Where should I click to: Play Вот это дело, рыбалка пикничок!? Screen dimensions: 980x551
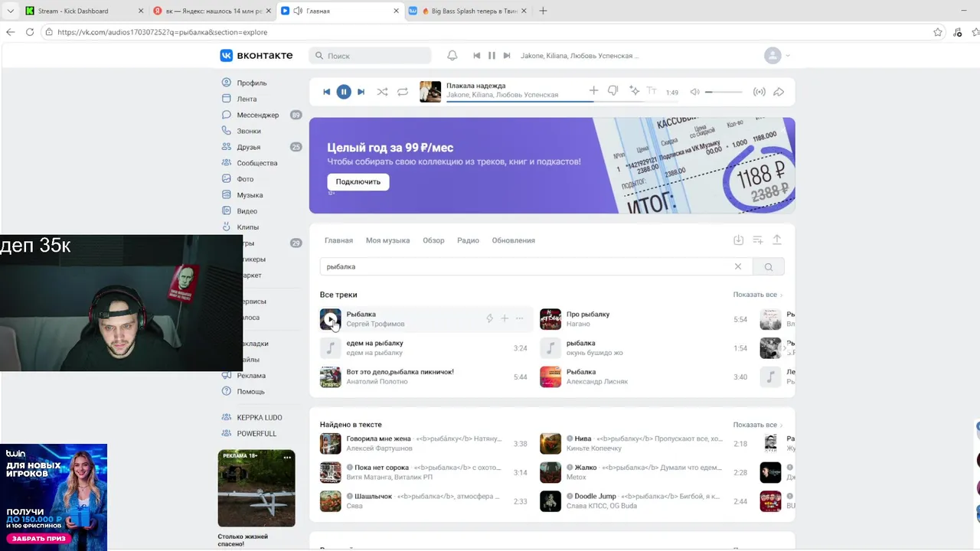tap(330, 377)
